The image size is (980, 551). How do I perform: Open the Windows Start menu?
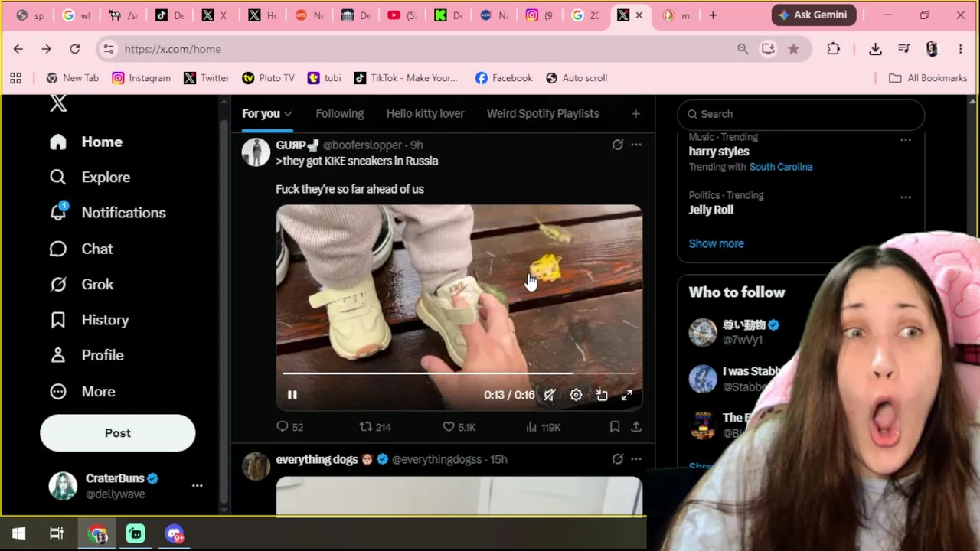[x=18, y=533]
